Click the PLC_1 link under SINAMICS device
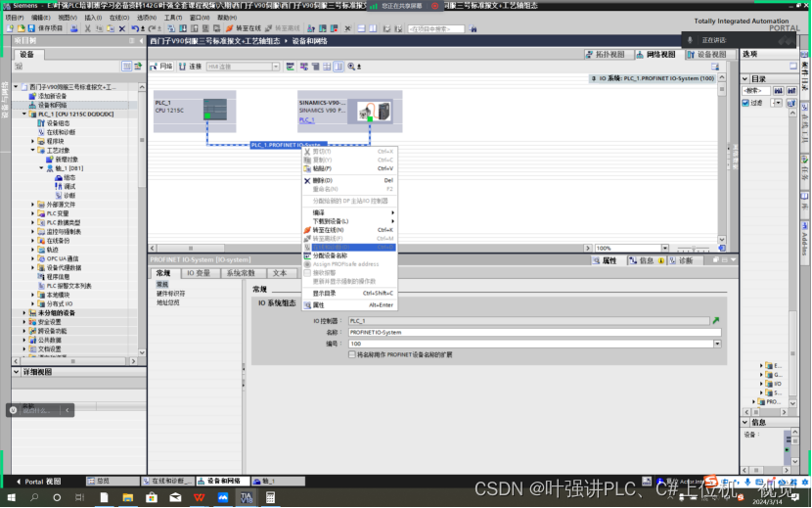This screenshot has width=812, height=508. point(306,119)
